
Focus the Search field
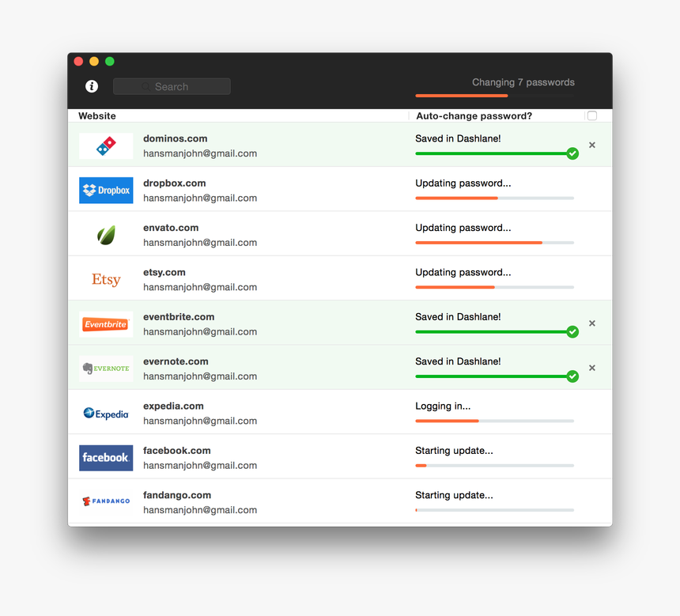172,86
